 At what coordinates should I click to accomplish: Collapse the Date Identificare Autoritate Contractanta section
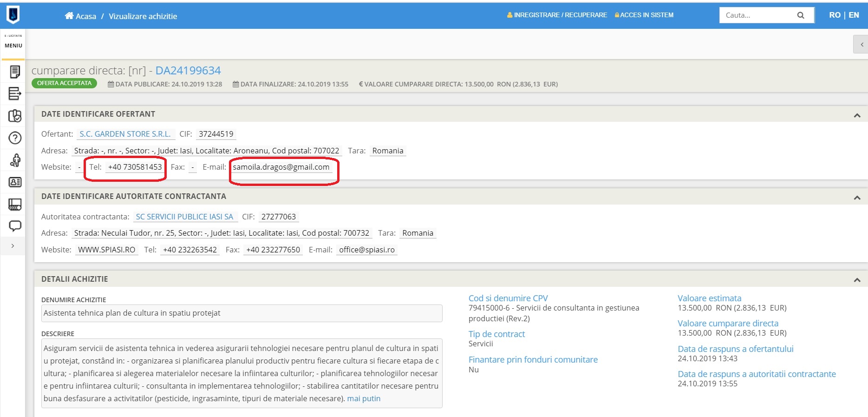(x=857, y=198)
